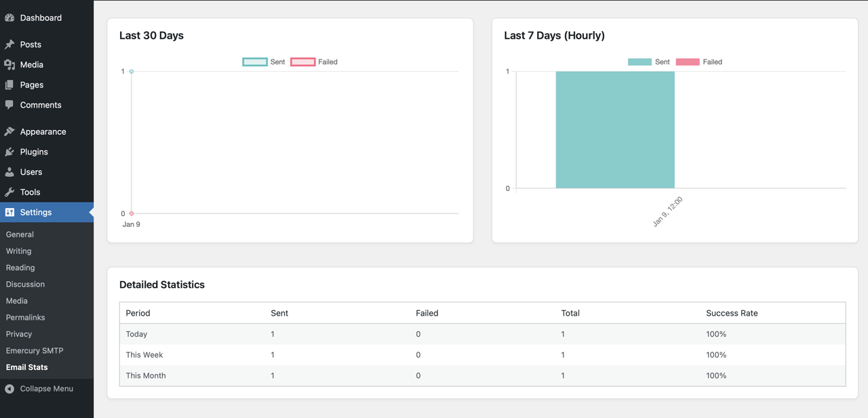Go to General settings

20,234
